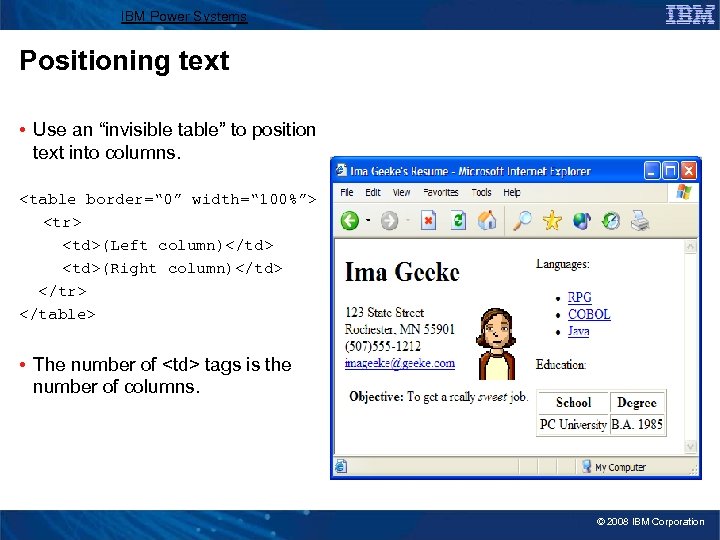Open the Search magnifying glass icon
Screen dimensions: 720x540
[522, 220]
